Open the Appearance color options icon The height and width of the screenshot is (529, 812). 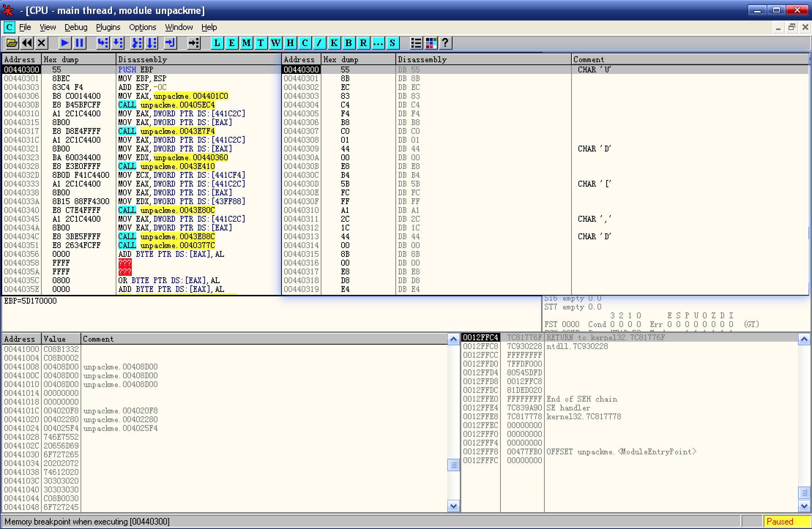431,43
